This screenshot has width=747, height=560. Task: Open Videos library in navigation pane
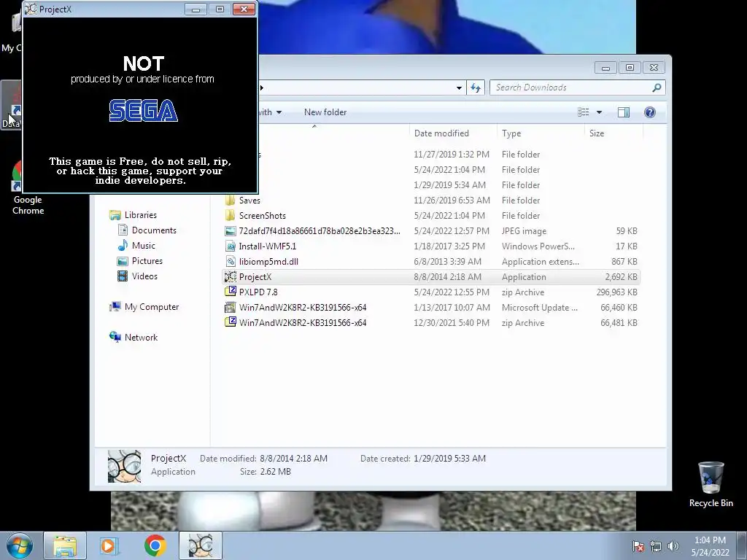pos(144,276)
